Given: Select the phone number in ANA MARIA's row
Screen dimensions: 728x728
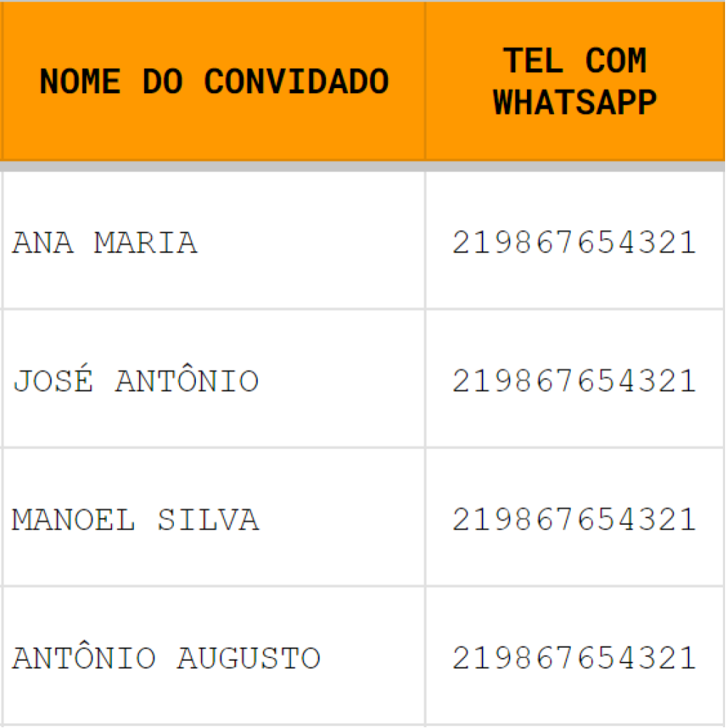Looking at the screenshot, I should point(575,242).
